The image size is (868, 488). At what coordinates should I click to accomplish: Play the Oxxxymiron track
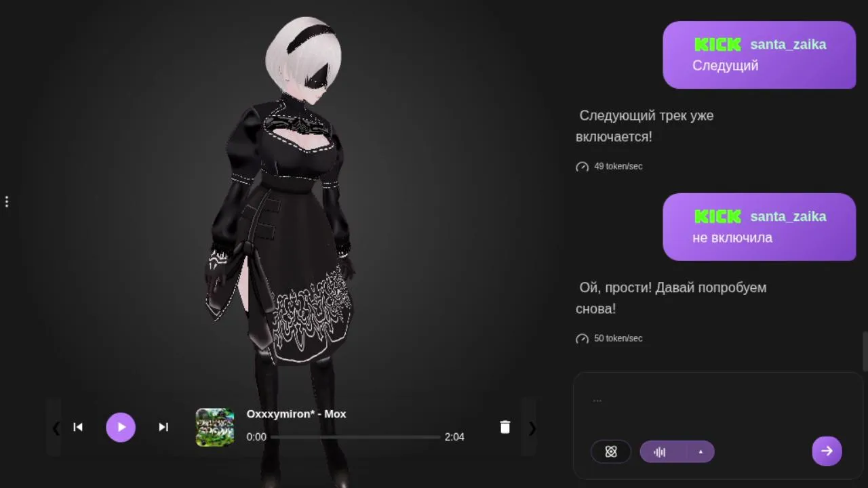click(x=121, y=427)
